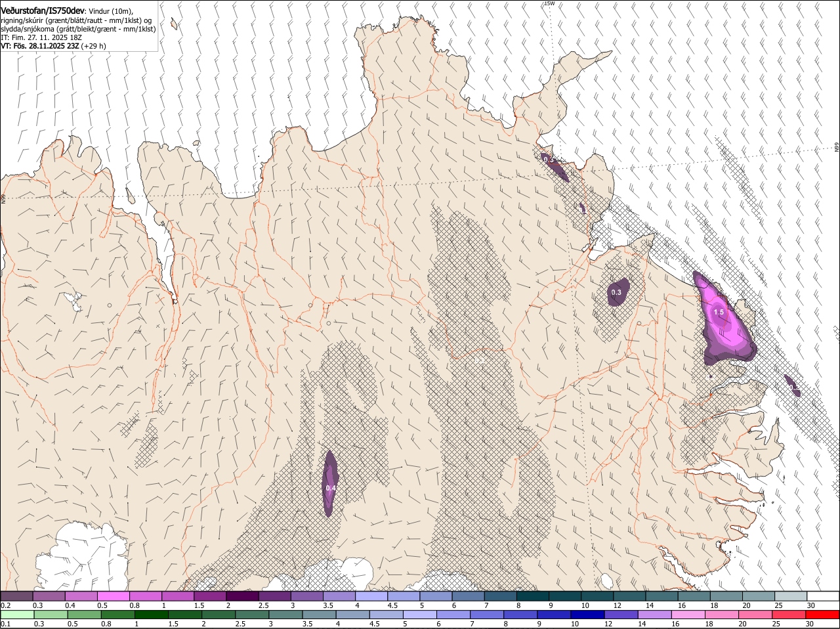Click the N99 label on the right edge
This screenshot has height=629, width=840.
[x=837, y=148]
